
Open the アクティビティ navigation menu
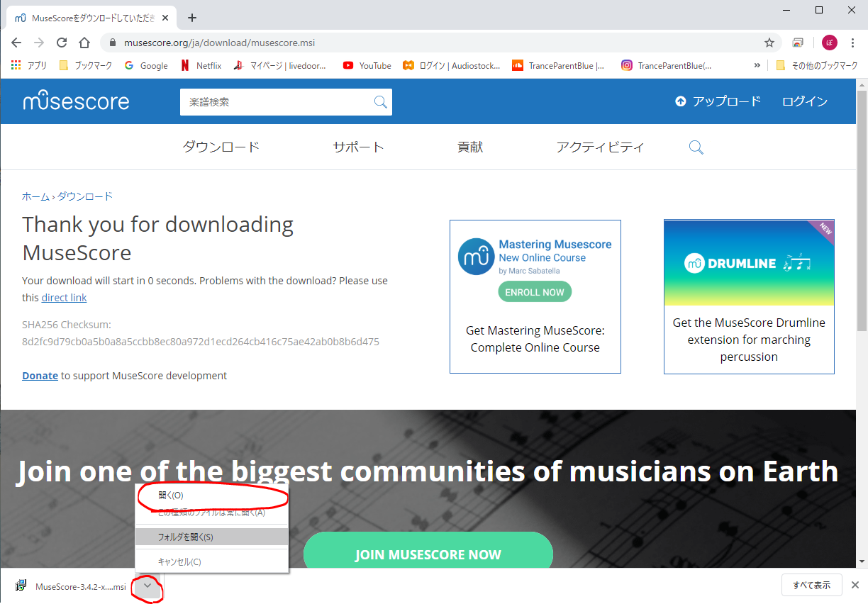[x=600, y=147]
